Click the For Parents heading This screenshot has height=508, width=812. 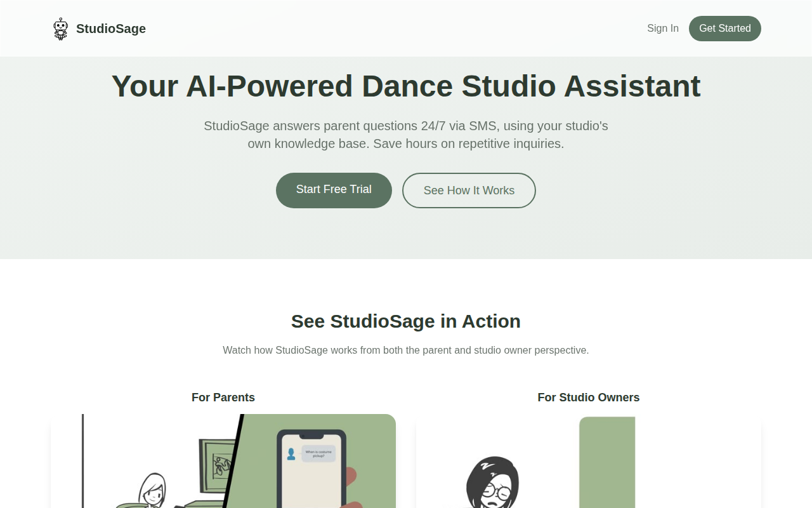[223, 398]
